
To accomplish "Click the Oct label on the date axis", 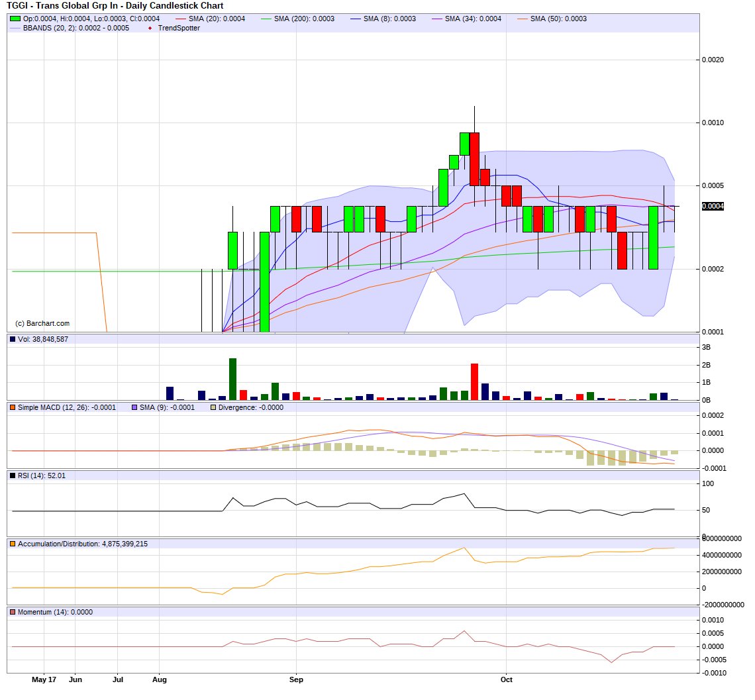I will click(506, 679).
